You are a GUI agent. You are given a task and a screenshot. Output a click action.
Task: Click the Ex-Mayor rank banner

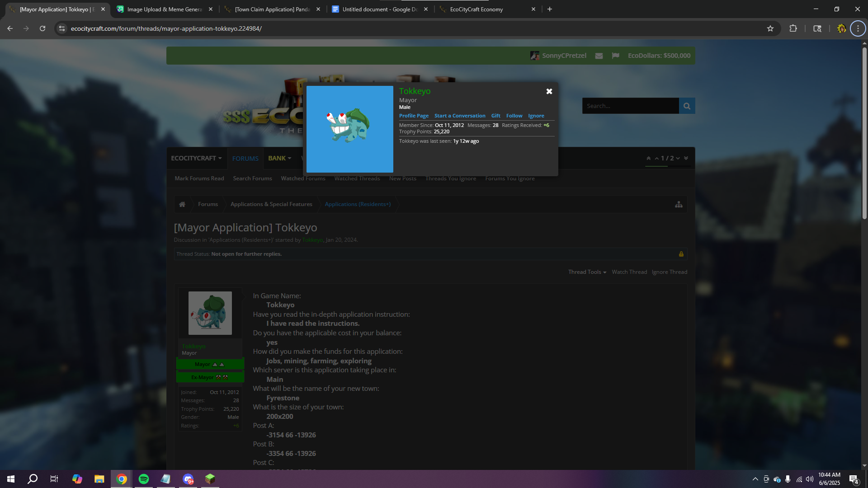pyautogui.click(x=210, y=377)
